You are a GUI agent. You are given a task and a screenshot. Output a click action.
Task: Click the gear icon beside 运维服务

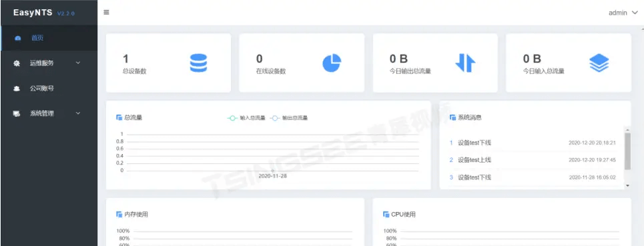(x=17, y=63)
